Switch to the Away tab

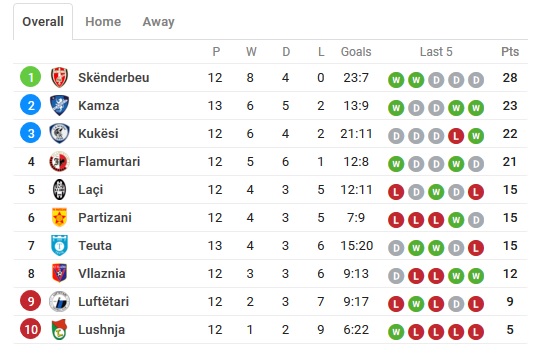158,22
